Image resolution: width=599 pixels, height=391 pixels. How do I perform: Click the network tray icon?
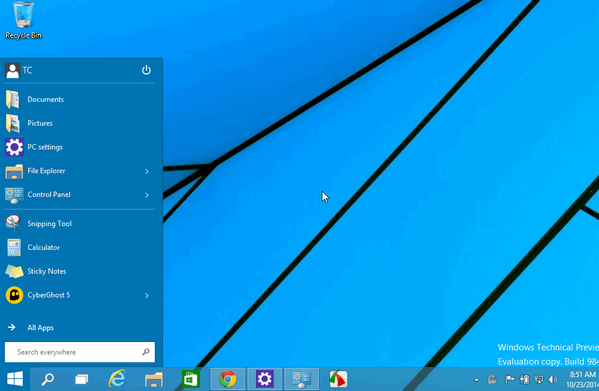[539, 379]
